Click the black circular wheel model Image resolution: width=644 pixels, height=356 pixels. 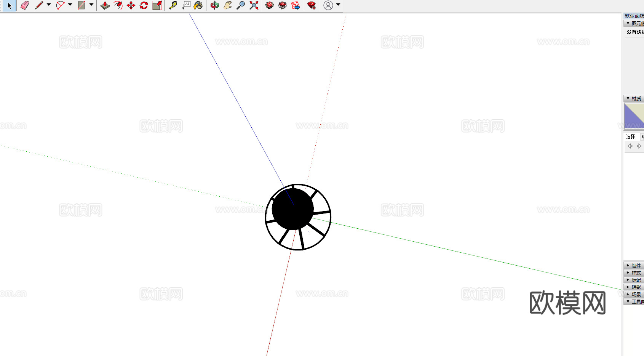click(x=298, y=217)
